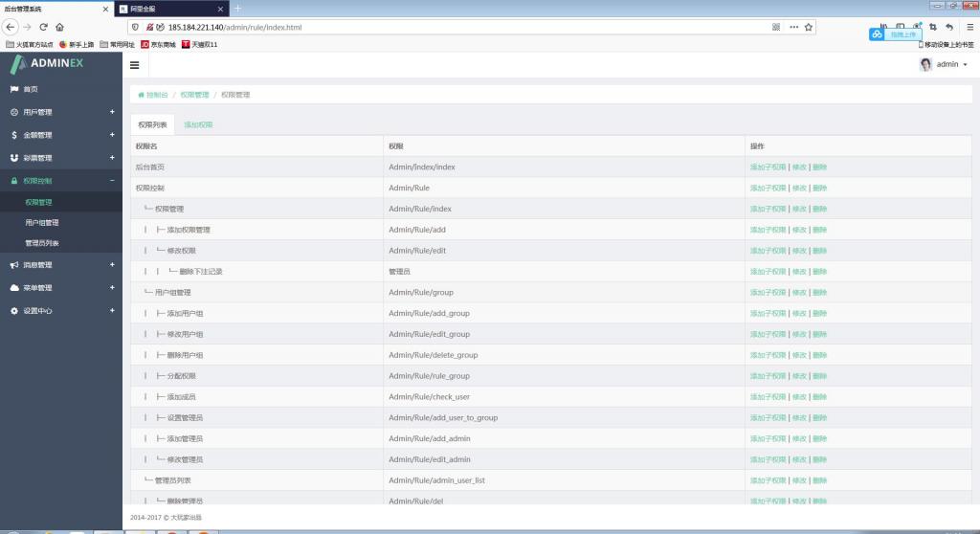The height and width of the screenshot is (534, 980).
Task: Select 用户组管理 in the sidebar submenu
Action: (x=42, y=223)
